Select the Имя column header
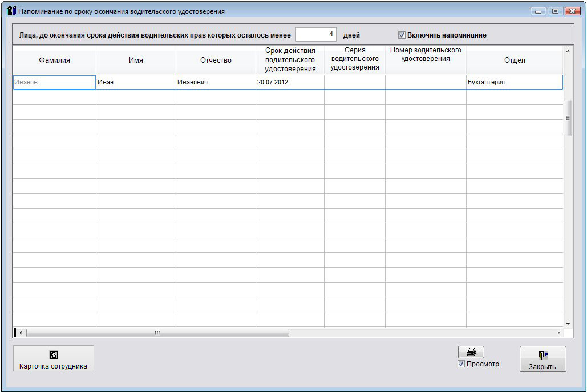The height and width of the screenshot is (392, 587). (x=136, y=60)
